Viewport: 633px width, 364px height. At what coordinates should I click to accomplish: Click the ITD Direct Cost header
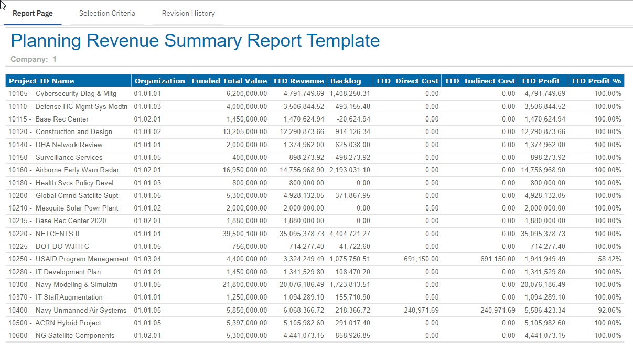407,81
